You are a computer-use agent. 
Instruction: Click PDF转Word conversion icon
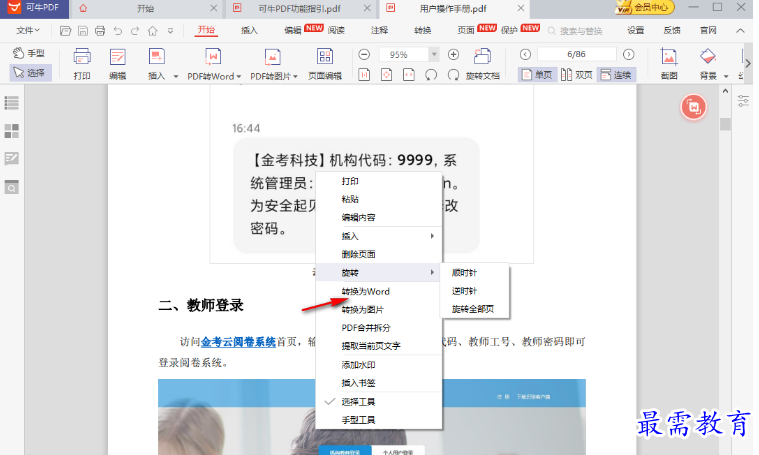213,57
